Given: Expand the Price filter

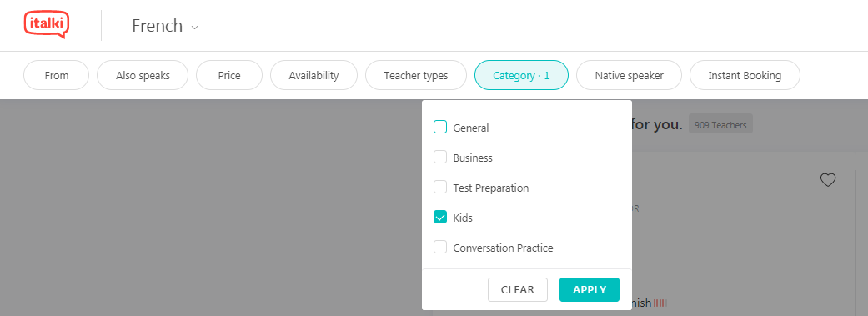Looking at the screenshot, I should coord(229,75).
